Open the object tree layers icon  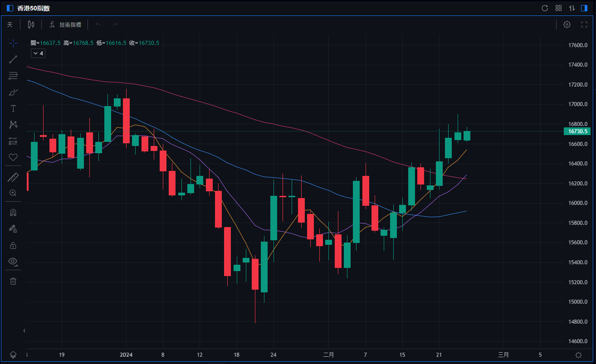tap(13, 355)
